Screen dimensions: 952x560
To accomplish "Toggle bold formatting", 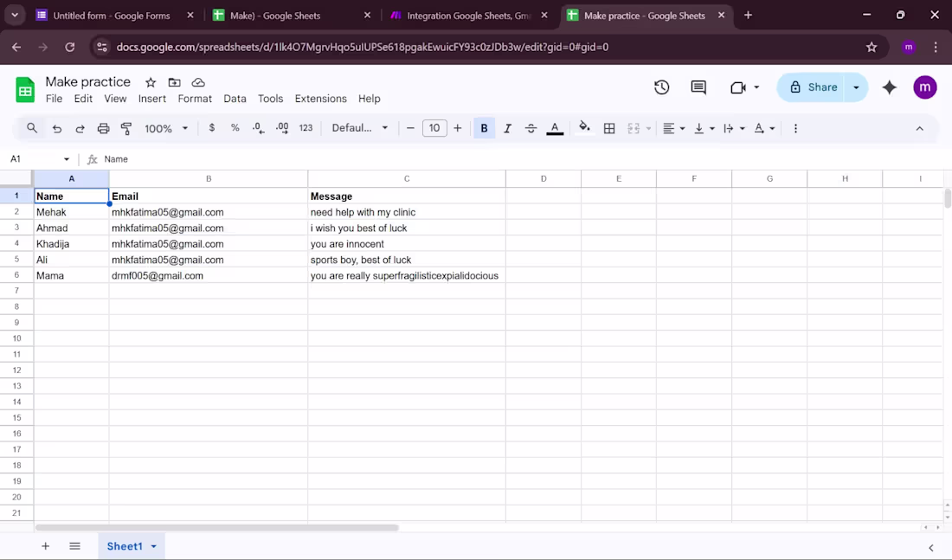I will point(484,128).
